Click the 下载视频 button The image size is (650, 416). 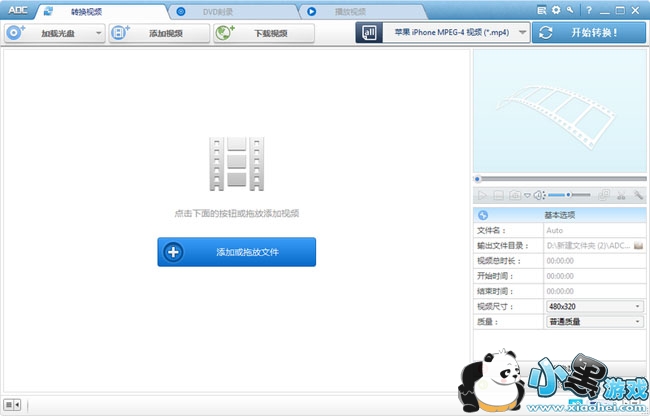[x=264, y=33]
